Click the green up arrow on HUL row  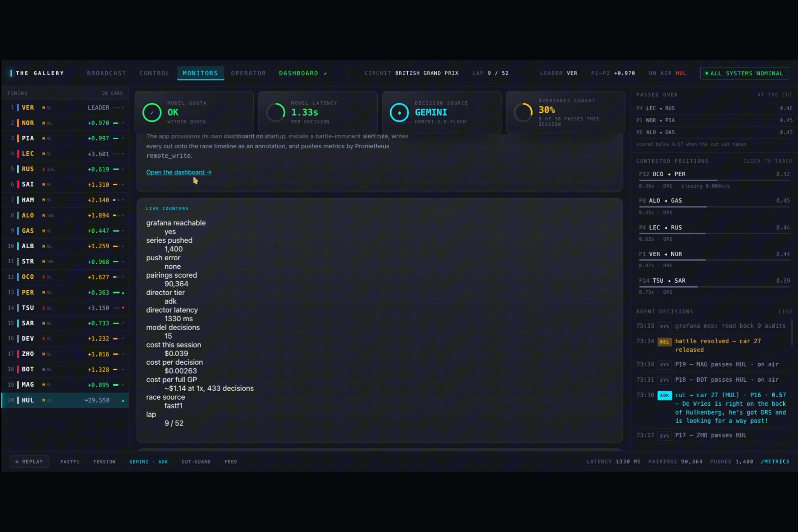[123, 400]
